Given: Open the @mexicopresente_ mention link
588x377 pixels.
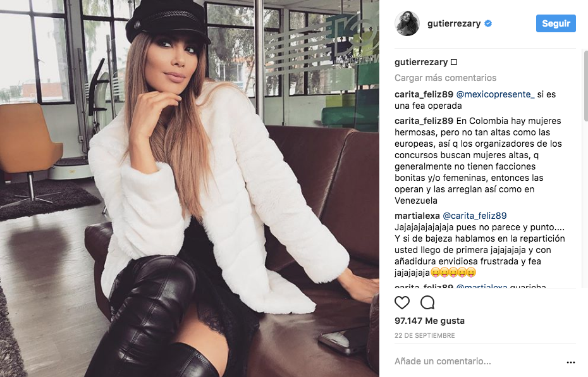Looking at the screenshot, I should coord(495,94).
